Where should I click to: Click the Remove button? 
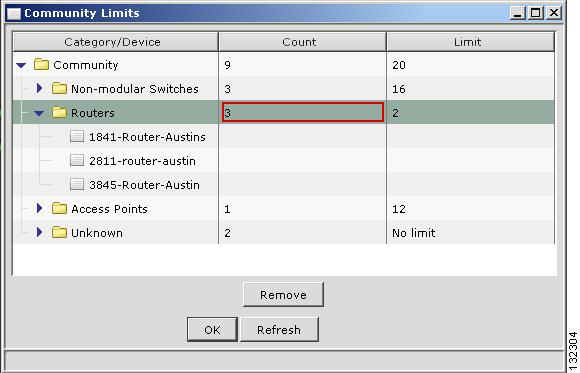(283, 295)
